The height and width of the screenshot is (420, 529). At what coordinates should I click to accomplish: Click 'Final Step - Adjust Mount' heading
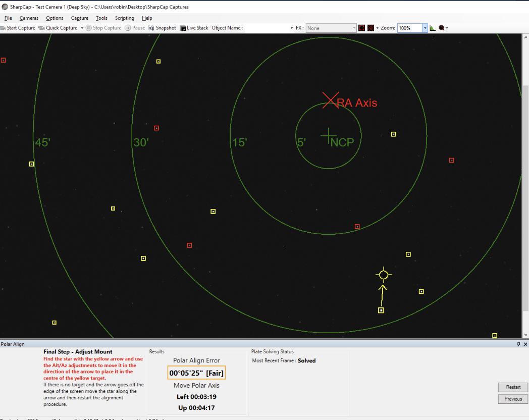78,351
